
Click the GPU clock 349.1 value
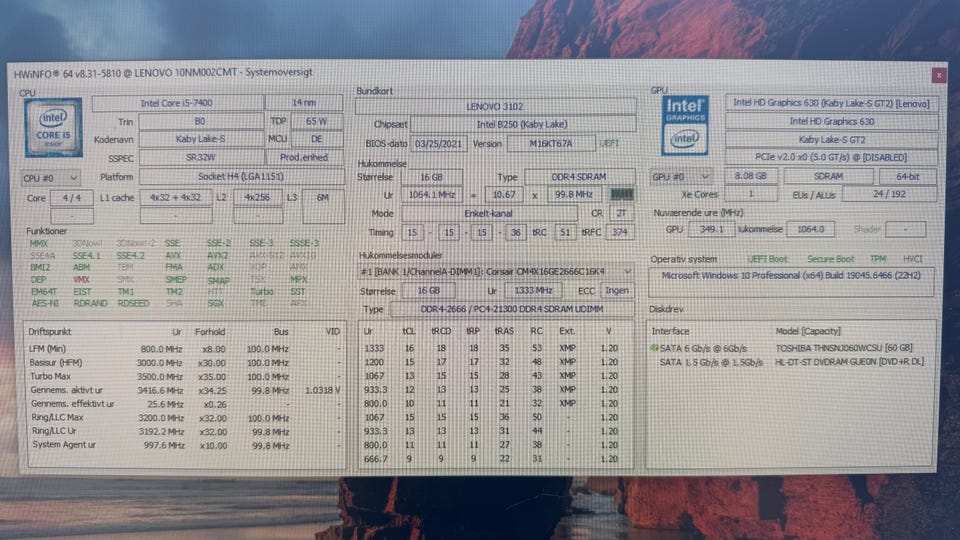tap(711, 229)
